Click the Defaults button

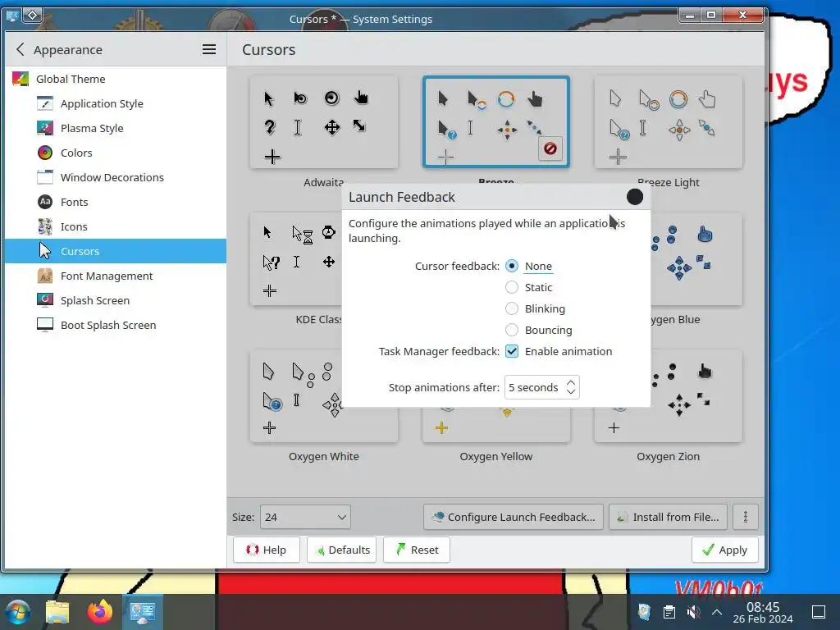342,550
